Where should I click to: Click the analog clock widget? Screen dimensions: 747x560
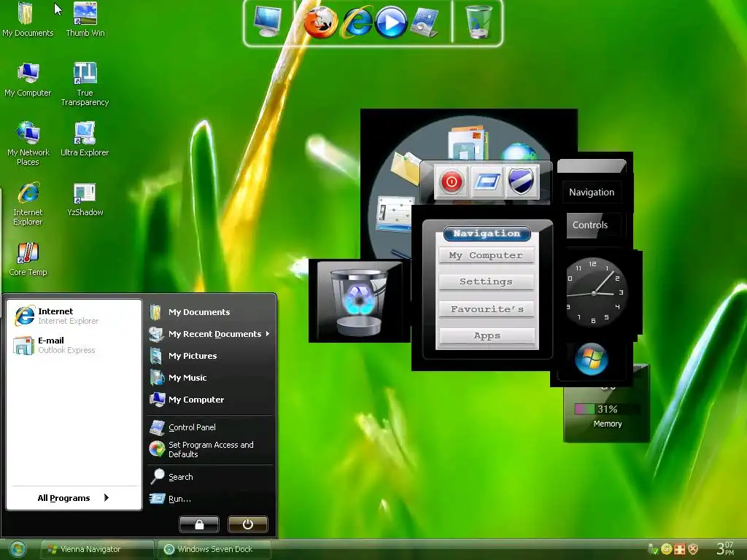pos(595,292)
